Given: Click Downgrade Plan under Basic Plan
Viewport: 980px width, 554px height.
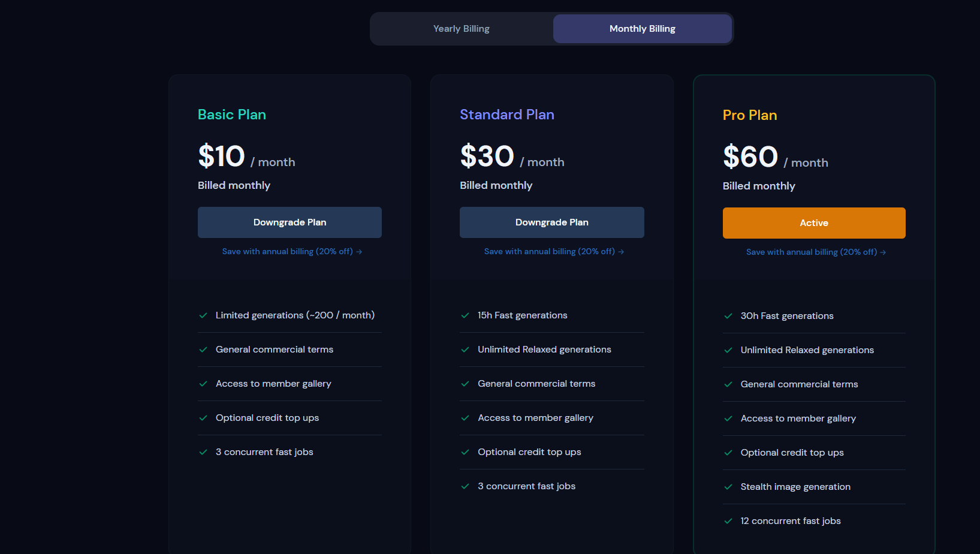Looking at the screenshot, I should [x=290, y=222].
